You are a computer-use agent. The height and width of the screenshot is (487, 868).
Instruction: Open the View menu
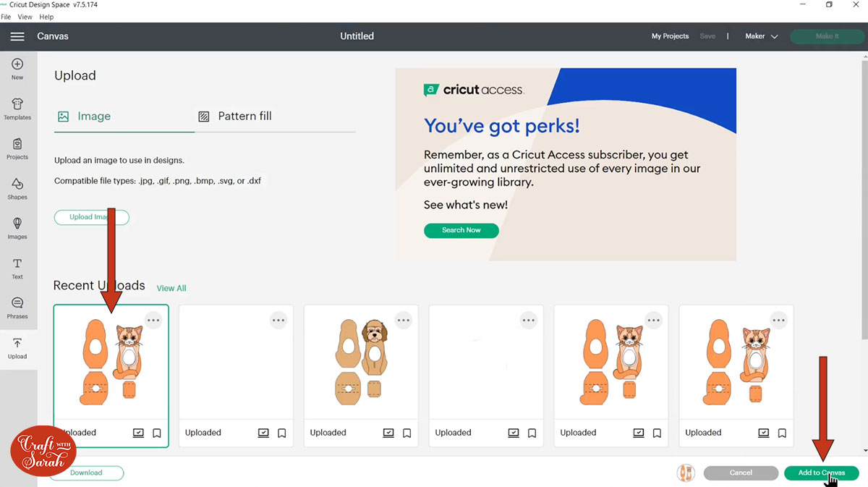click(x=25, y=17)
